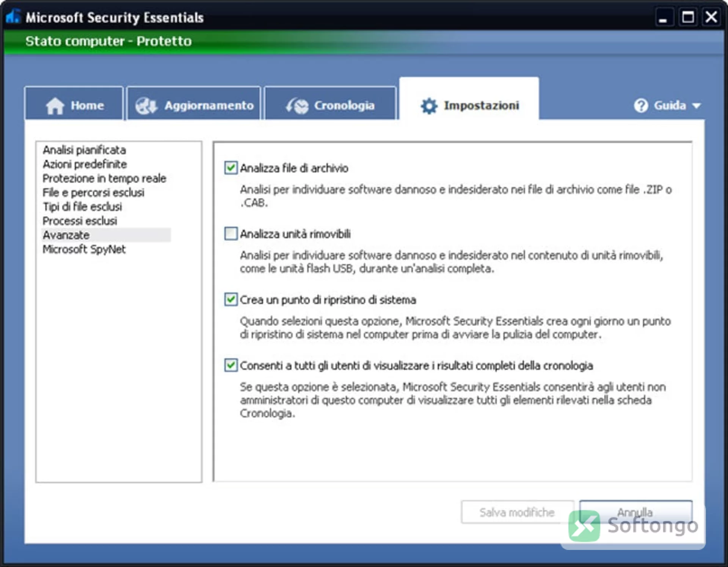This screenshot has height=567, width=728.
Task: Click the Impostazioni gear icon
Action: (x=429, y=106)
